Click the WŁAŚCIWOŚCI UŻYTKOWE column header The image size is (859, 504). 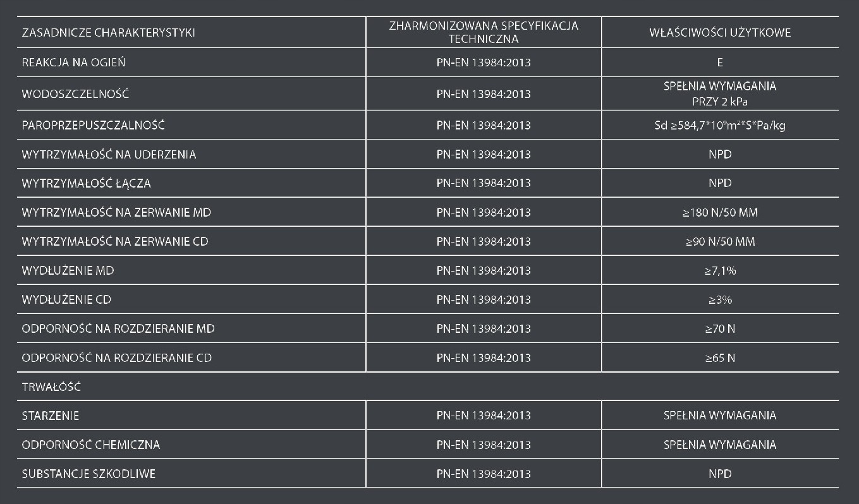720,33
